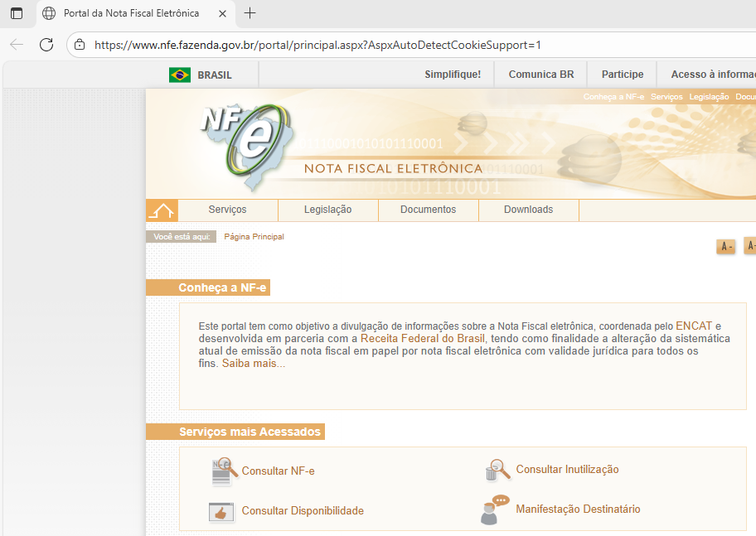
Task: Open the Downloads menu
Action: (x=528, y=210)
